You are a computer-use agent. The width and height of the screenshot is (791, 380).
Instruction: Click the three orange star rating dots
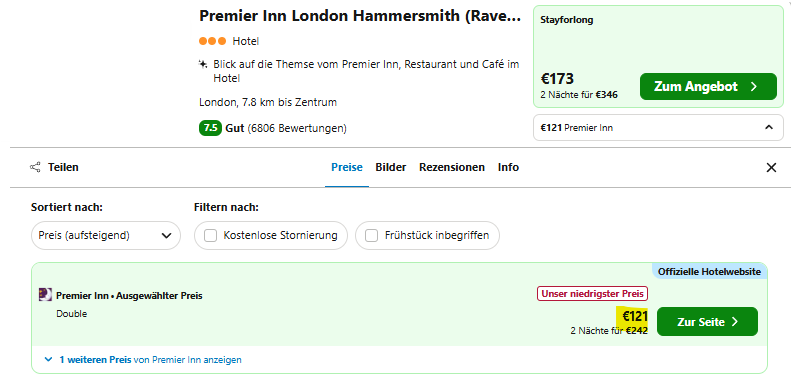(x=212, y=41)
